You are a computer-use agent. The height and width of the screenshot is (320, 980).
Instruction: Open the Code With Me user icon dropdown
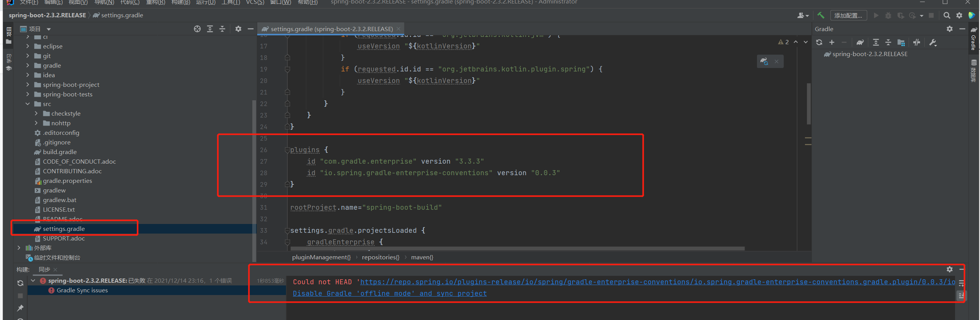(x=803, y=15)
